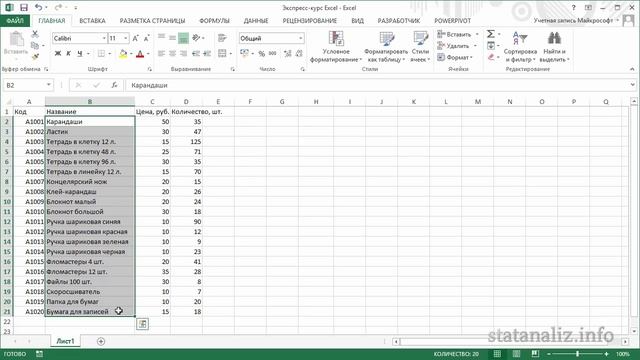This screenshot has width=640, height=360.
Task: Add a new sheet with plus icon
Action: point(101,341)
